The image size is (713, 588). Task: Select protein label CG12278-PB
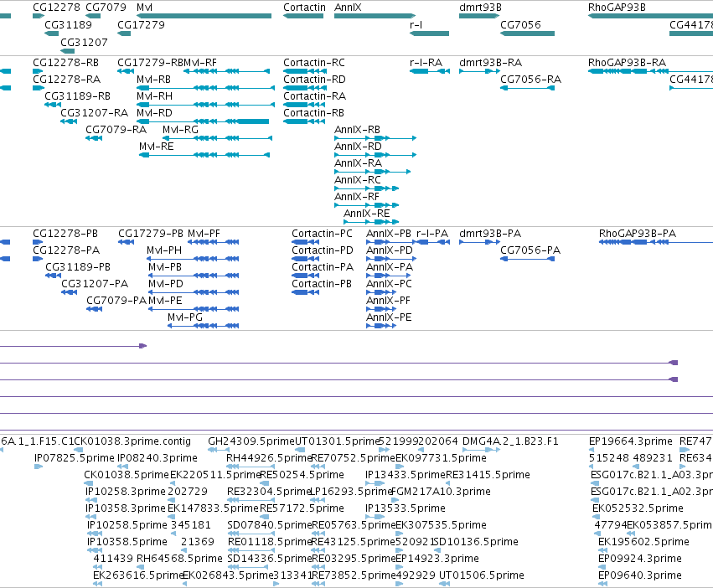65,234
